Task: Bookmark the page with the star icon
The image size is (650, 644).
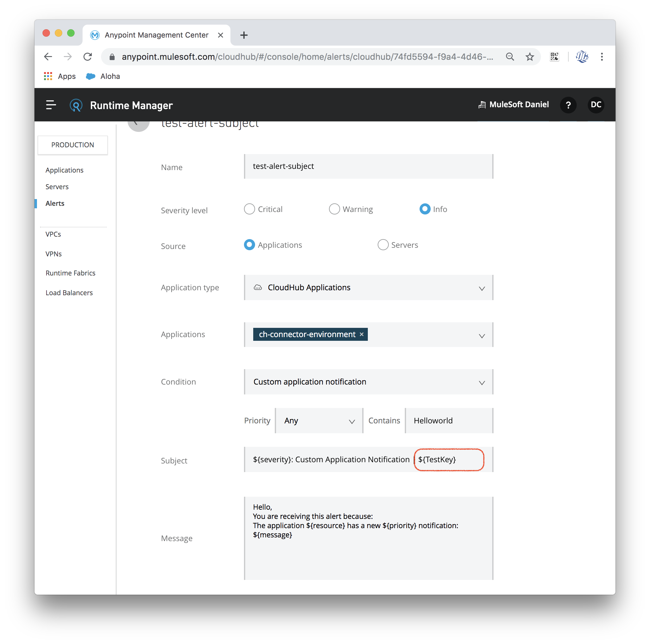Action: point(530,56)
